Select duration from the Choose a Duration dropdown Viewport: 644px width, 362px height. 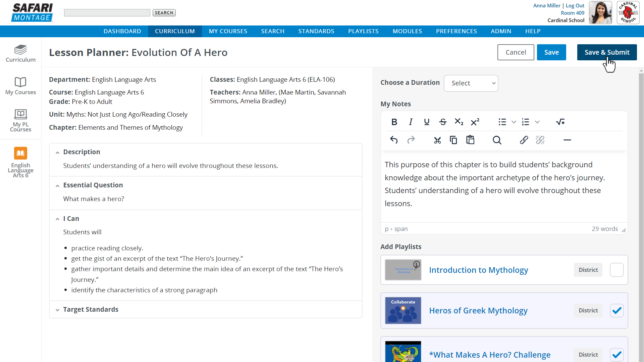coord(471,83)
